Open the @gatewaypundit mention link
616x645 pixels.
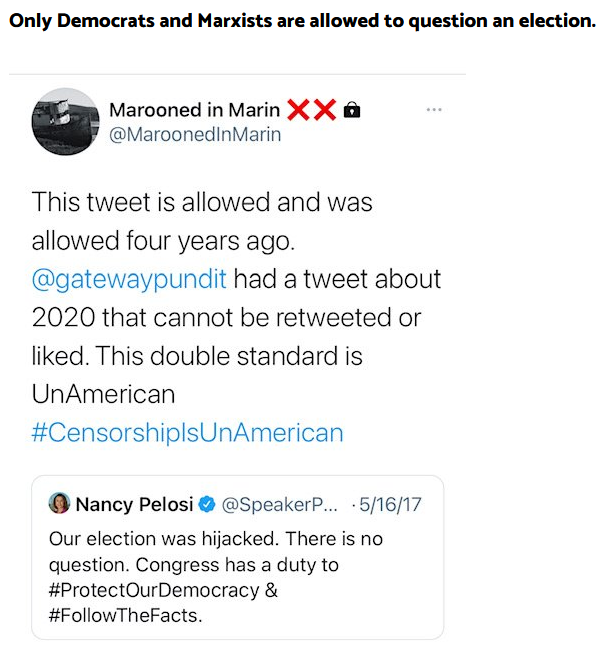point(129,279)
